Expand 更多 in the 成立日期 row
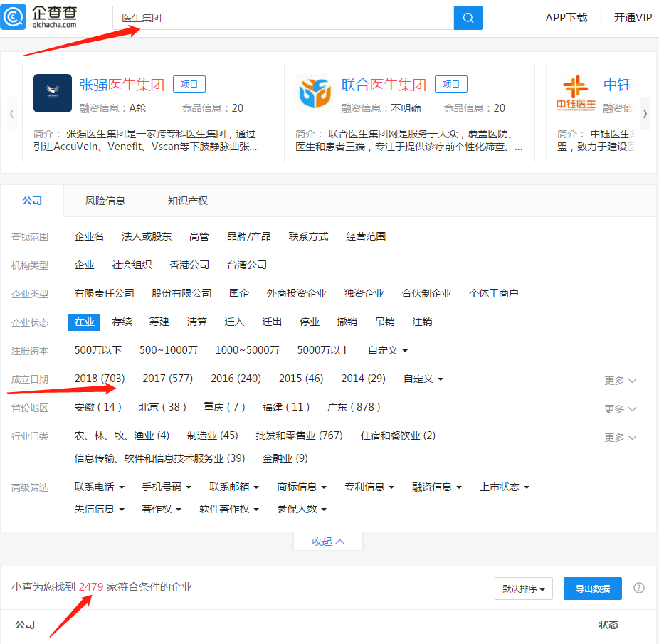 pos(620,381)
